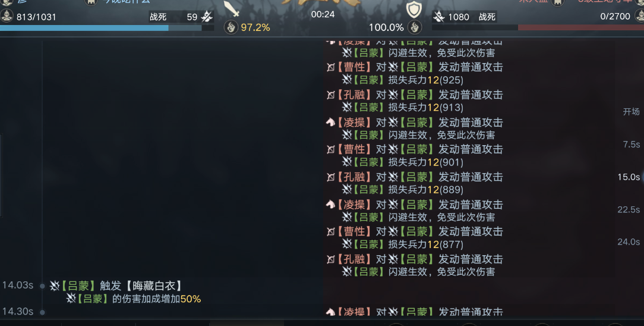Select the 15.0s timeline mark
The image size is (644, 326).
point(629,177)
